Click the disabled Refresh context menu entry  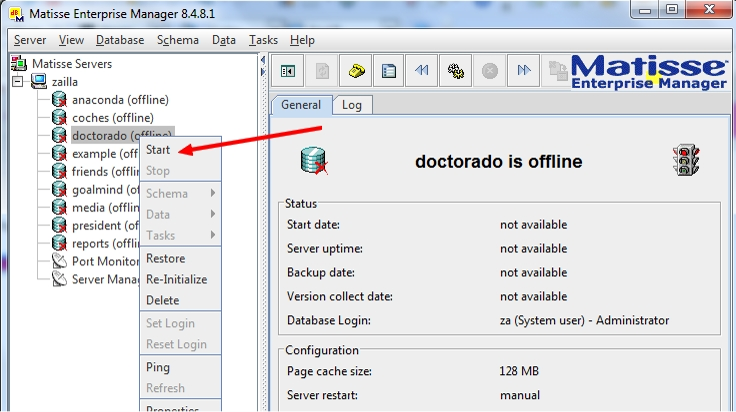pyautogui.click(x=181, y=388)
